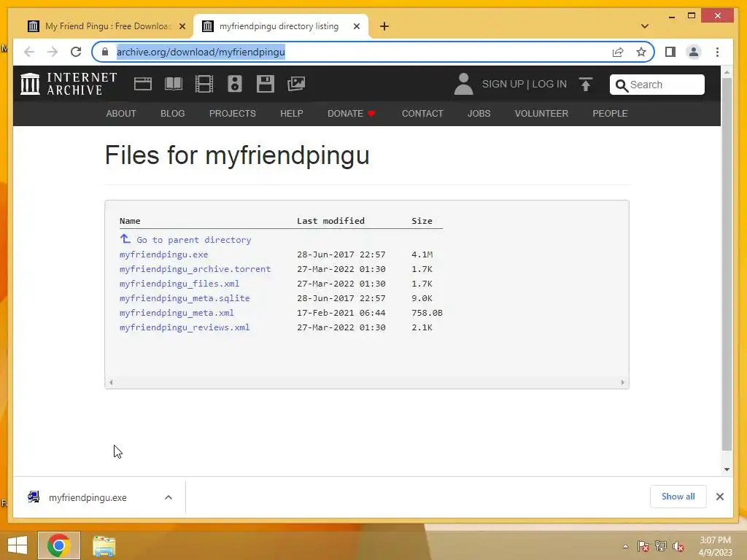
Task: Click the file listing right scroll arrow
Action: coord(622,382)
